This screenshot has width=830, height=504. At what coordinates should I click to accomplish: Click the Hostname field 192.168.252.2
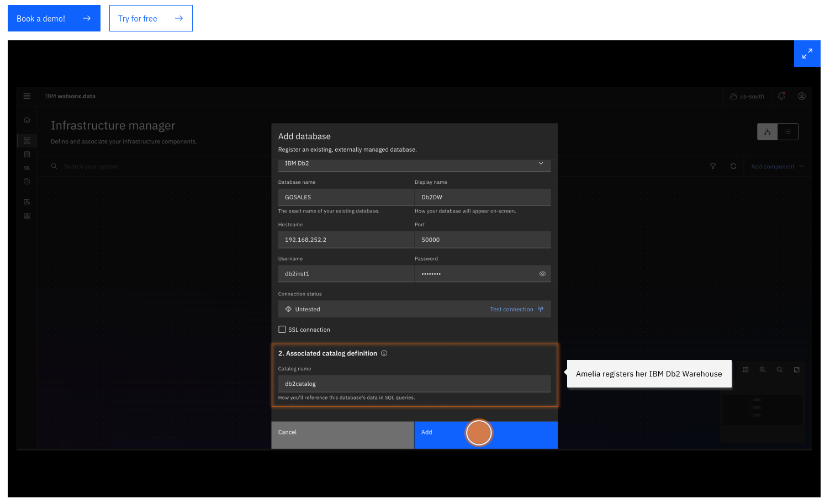click(346, 240)
